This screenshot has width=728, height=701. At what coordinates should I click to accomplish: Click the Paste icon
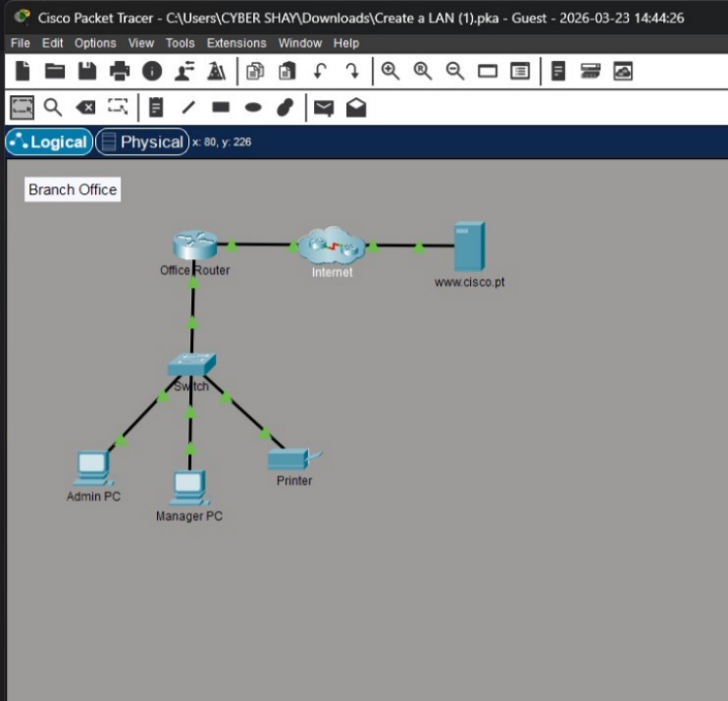[x=286, y=72]
